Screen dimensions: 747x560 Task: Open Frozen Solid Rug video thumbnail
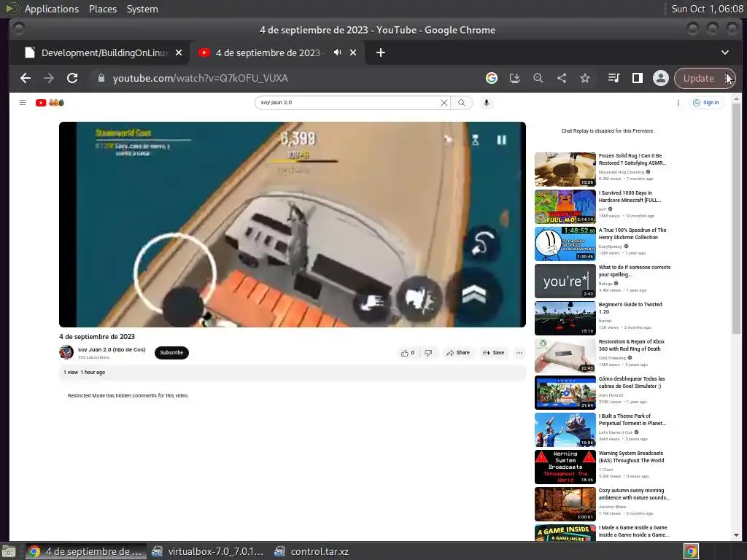tap(565, 169)
